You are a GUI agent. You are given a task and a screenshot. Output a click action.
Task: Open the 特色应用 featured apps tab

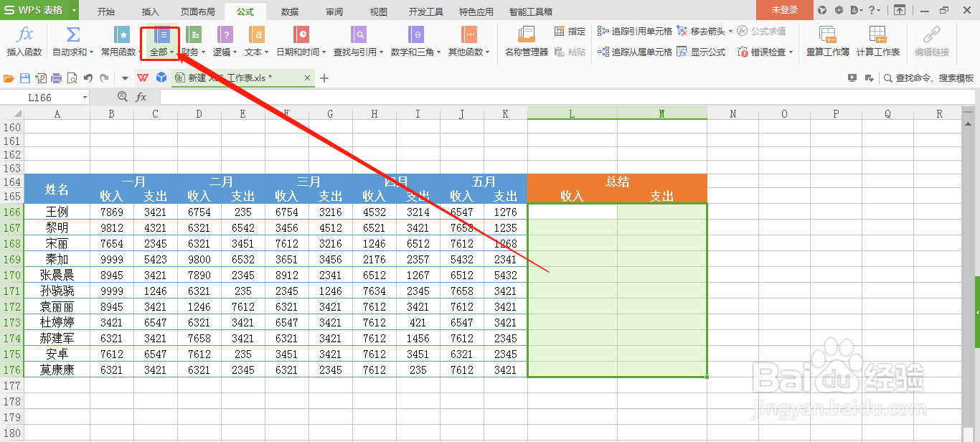pos(476,11)
